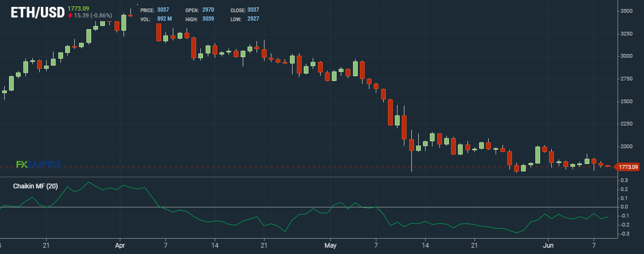Click the 2750 price axis label
This screenshot has height=254, width=644.
click(x=626, y=79)
